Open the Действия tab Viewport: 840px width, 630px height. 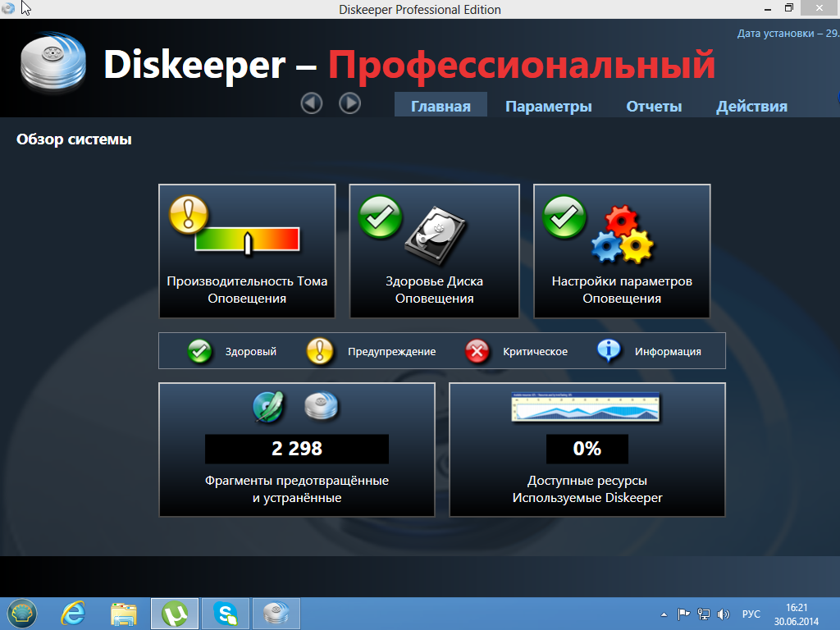point(751,106)
